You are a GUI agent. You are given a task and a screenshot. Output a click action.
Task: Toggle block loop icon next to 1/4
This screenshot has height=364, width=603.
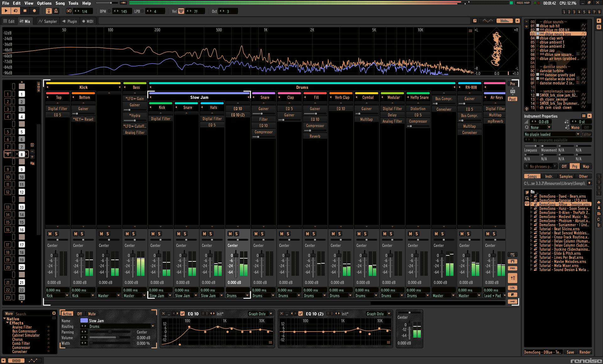[x=69, y=11]
